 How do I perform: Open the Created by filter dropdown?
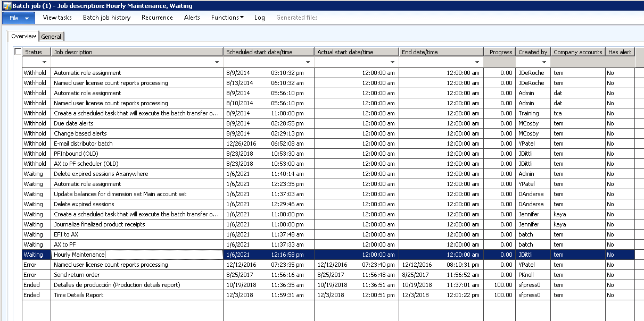tap(544, 62)
